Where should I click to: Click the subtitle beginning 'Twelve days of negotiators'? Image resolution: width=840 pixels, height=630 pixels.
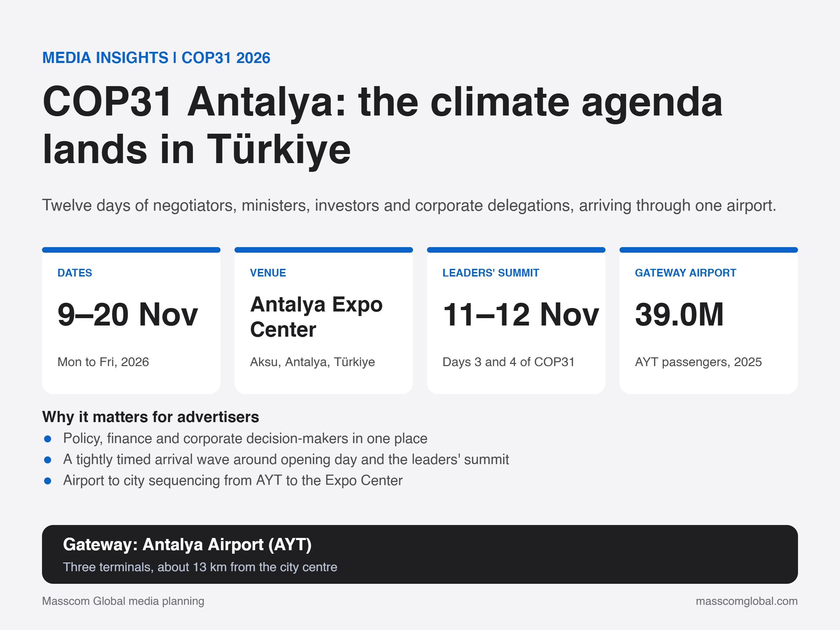click(409, 205)
